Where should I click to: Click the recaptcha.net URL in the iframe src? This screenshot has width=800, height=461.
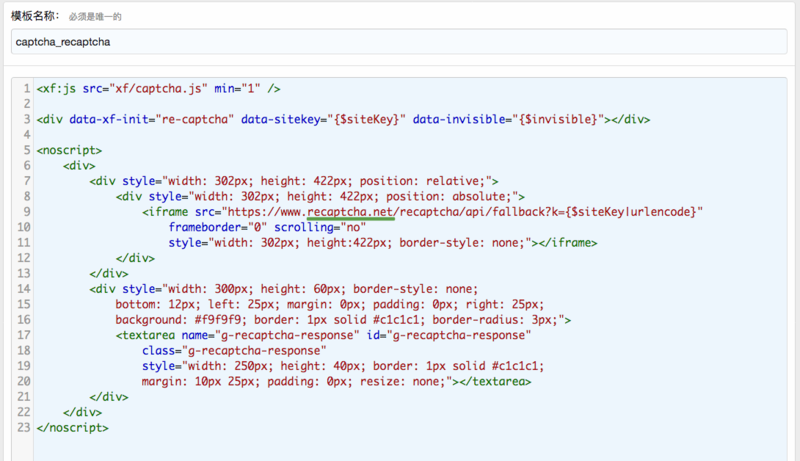351,212
